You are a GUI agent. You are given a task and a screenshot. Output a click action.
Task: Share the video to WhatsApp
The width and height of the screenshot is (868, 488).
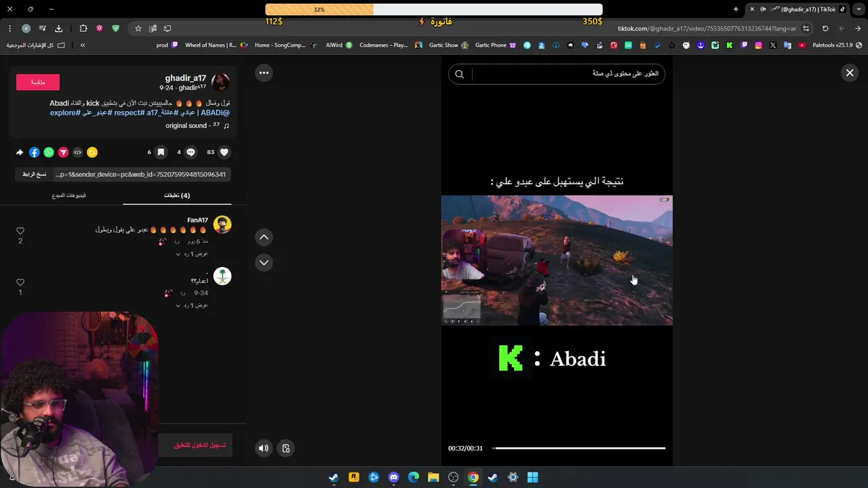tap(49, 152)
